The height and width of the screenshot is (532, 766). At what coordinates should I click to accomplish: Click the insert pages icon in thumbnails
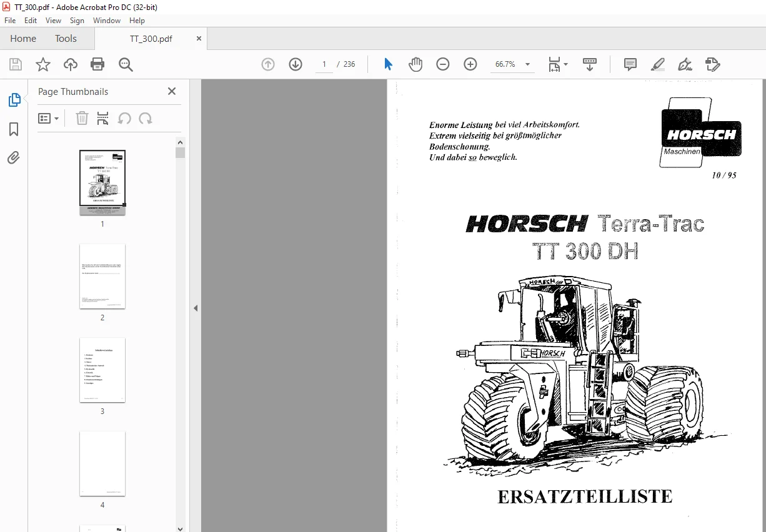(x=103, y=119)
